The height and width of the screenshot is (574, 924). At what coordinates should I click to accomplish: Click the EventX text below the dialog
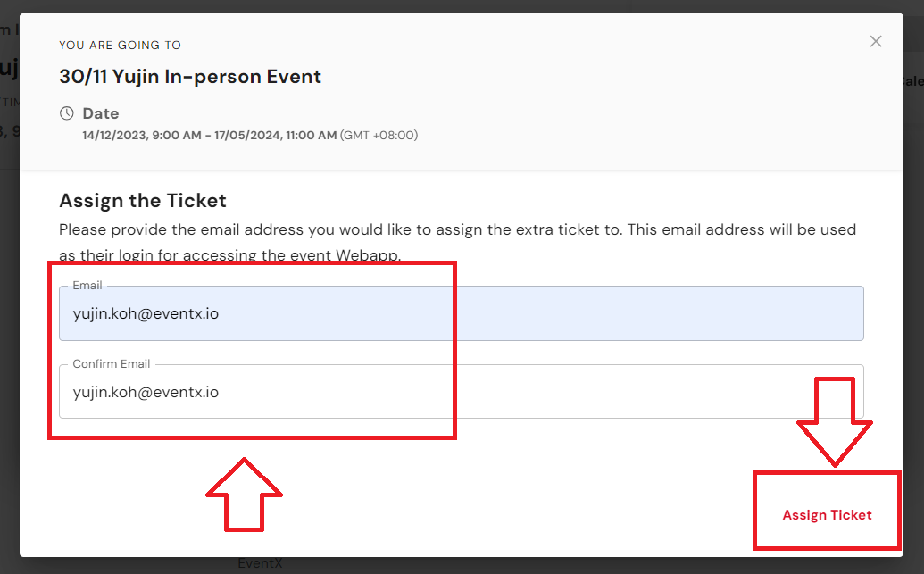260,563
